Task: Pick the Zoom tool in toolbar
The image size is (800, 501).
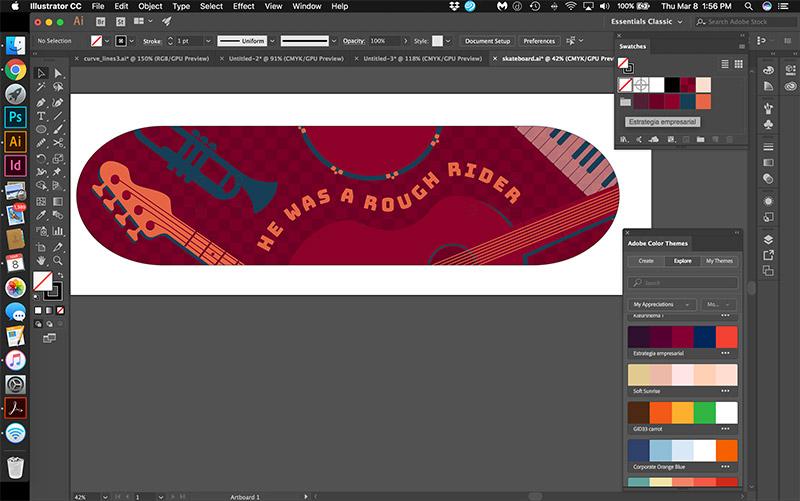Action: click(59, 259)
